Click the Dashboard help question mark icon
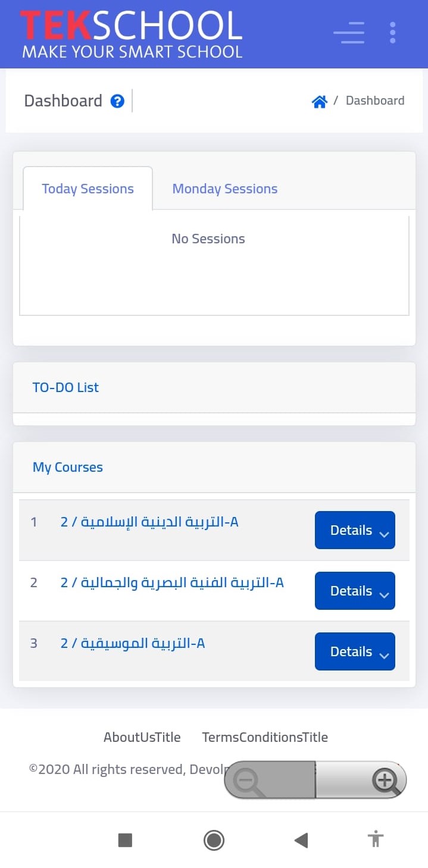 (117, 101)
